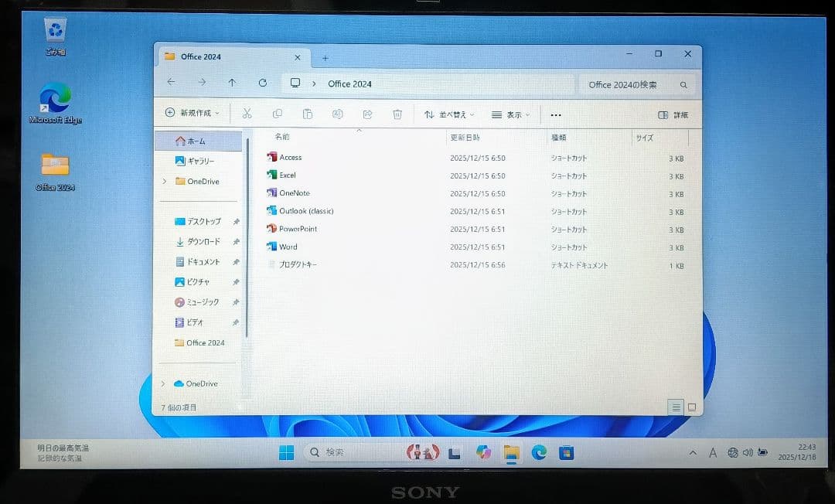Open the 新規作成 new item dropdown
This screenshot has height=504, width=835.
pyautogui.click(x=191, y=113)
